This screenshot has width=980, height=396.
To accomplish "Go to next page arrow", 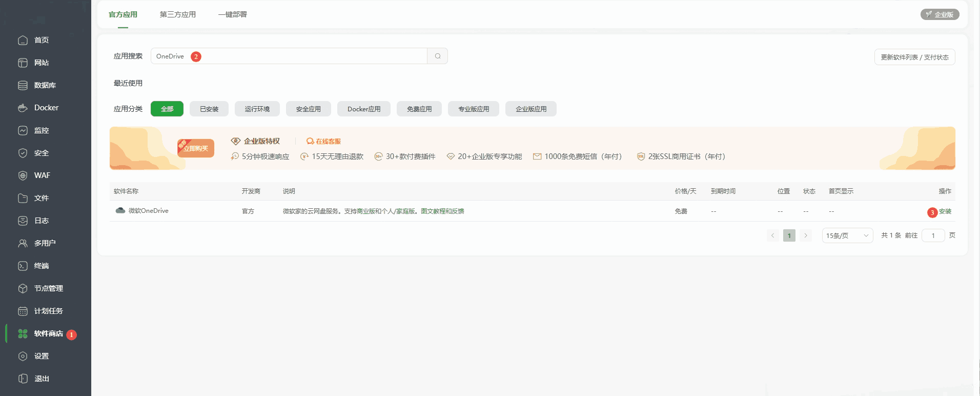I will (x=805, y=235).
